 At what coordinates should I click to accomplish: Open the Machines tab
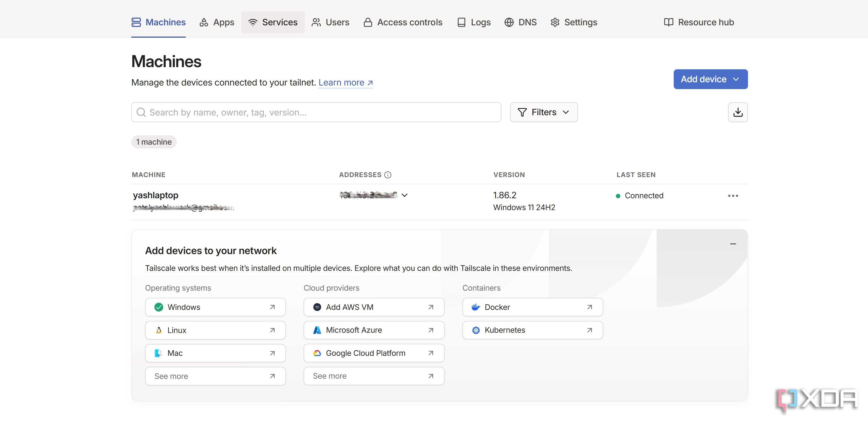158,22
